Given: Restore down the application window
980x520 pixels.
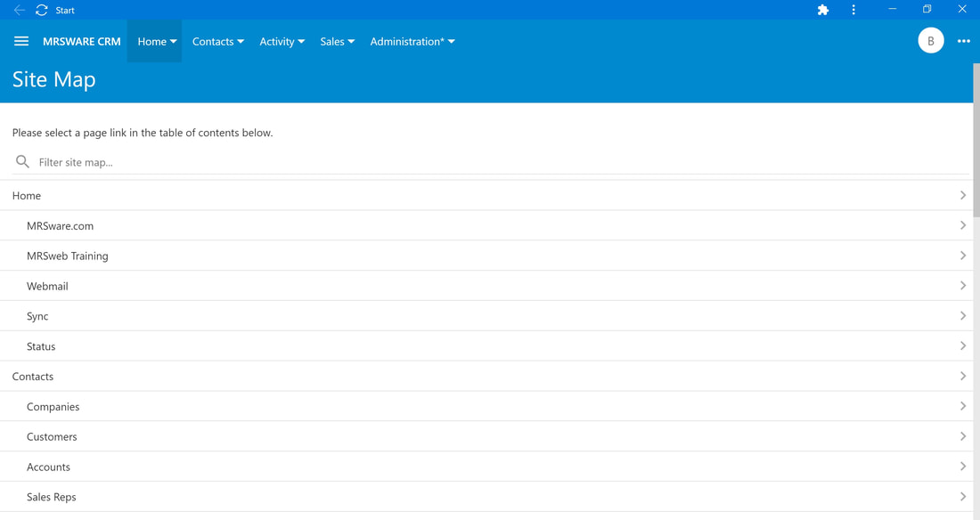Looking at the screenshot, I should tap(927, 10).
